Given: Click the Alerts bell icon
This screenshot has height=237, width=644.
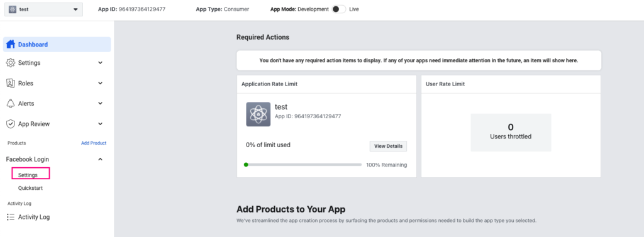Looking at the screenshot, I should [x=11, y=104].
